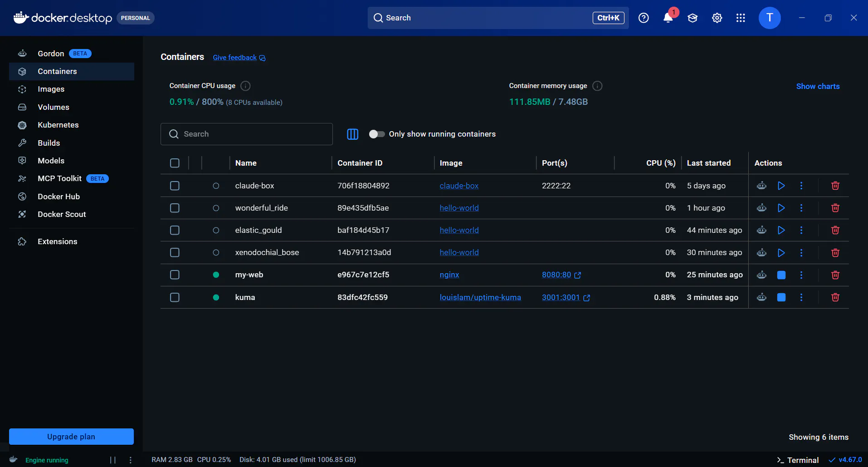Open column display options icon
The height and width of the screenshot is (467, 868).
353,134
